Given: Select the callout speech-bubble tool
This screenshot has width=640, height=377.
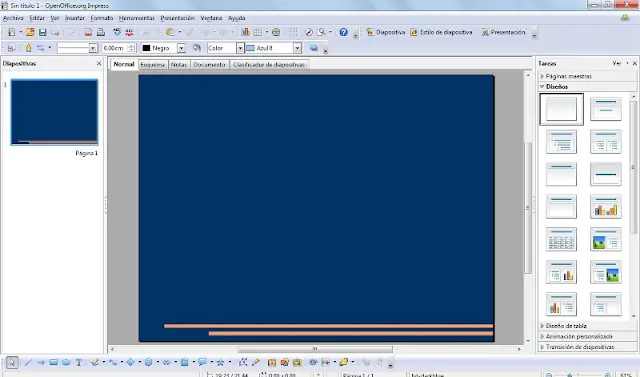Looking at the screenshot, I should tap(202, 362).
